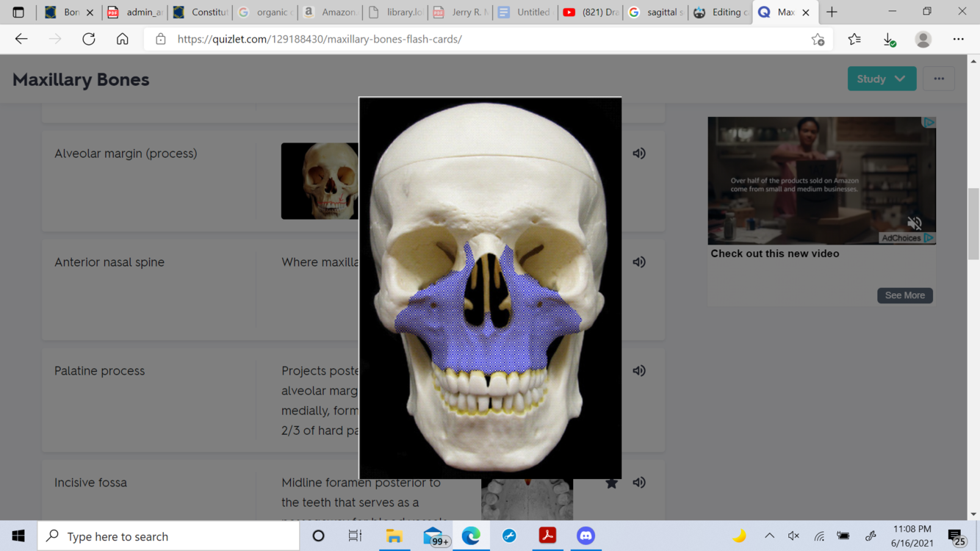Click the Alveolar margin skull thumbnail
This screenshot has height=551, width=980.
[320, 181]
